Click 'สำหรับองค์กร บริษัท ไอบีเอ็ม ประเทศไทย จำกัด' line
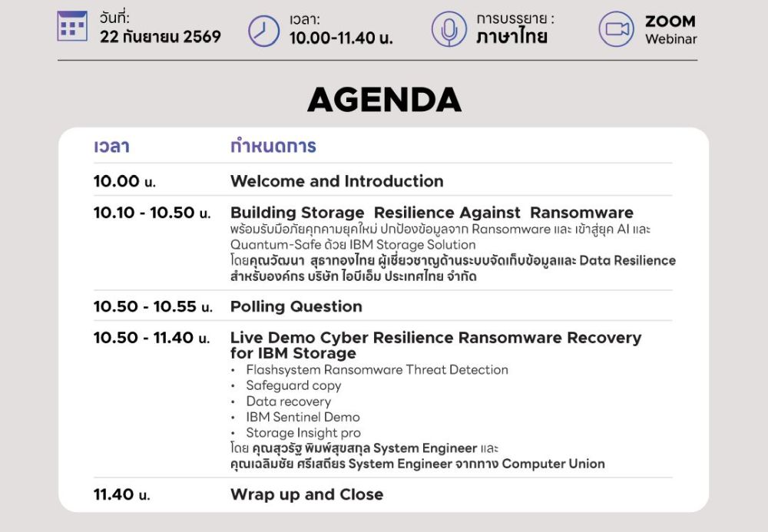Screen dimensions: 768x532 click(x=353, y=276)
